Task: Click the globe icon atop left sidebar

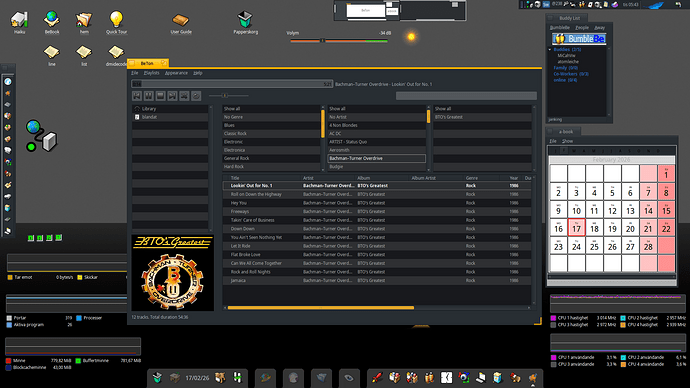Action: (8, 81)
